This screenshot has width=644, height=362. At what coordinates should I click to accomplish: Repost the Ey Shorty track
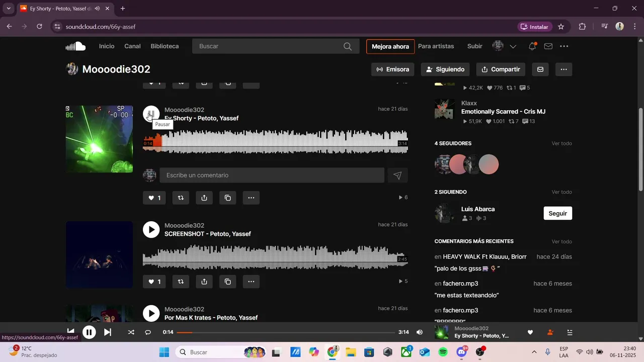(x=181, y=198)
